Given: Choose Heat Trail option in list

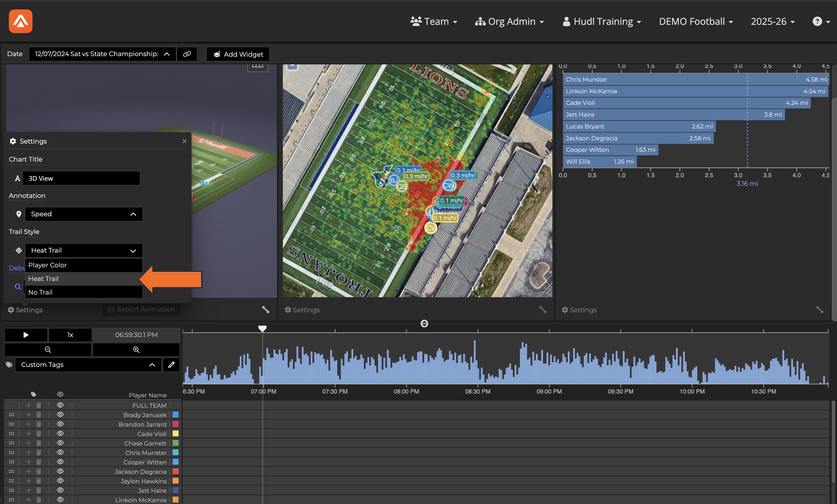Looking at the screenshot, I should 84,279.
